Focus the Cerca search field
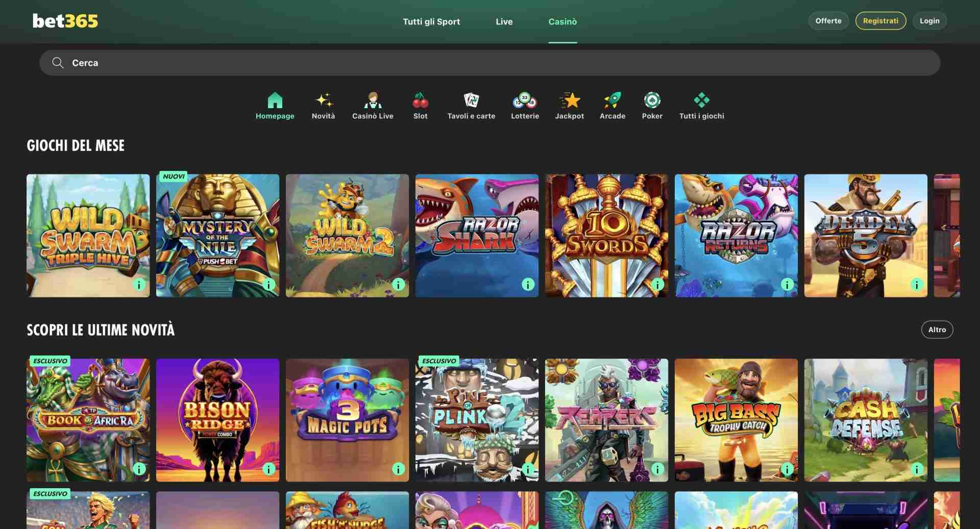Image resolution: width=980 pixels, height=529 pixels. 490,63
